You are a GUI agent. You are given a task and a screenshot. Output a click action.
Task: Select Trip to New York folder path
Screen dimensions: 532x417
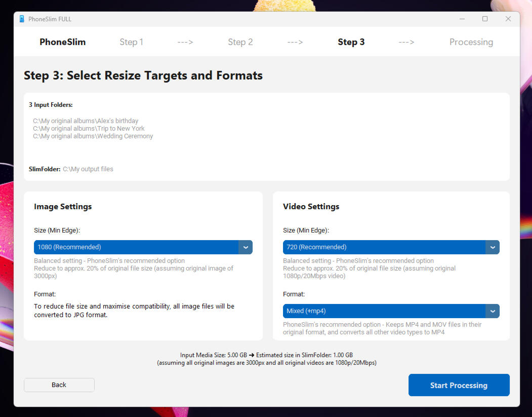(89, 128)
